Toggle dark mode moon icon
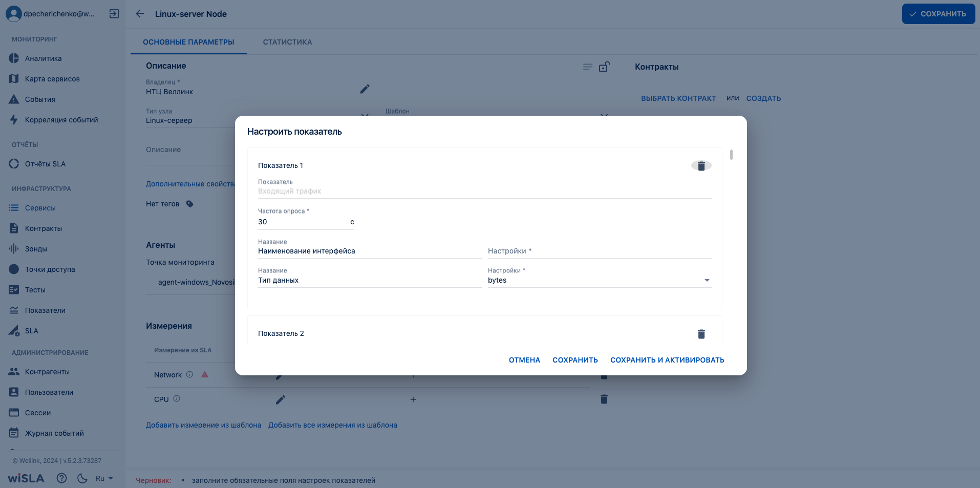The height and width of the screenshot is (488, 980). pyautogui.click(x=82, y=478)
